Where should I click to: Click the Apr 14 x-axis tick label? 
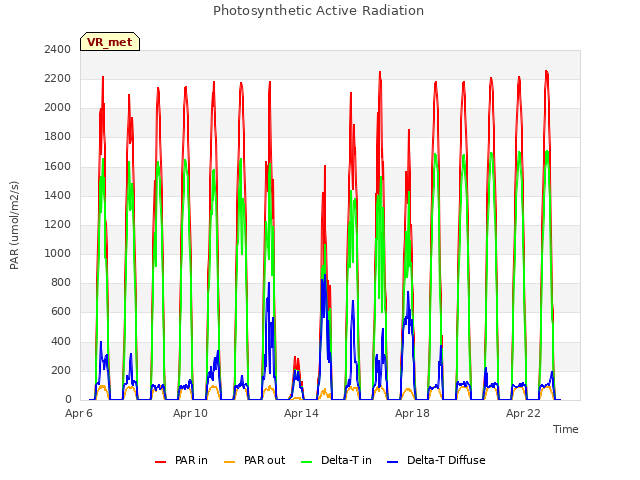(x=301, y=413)
